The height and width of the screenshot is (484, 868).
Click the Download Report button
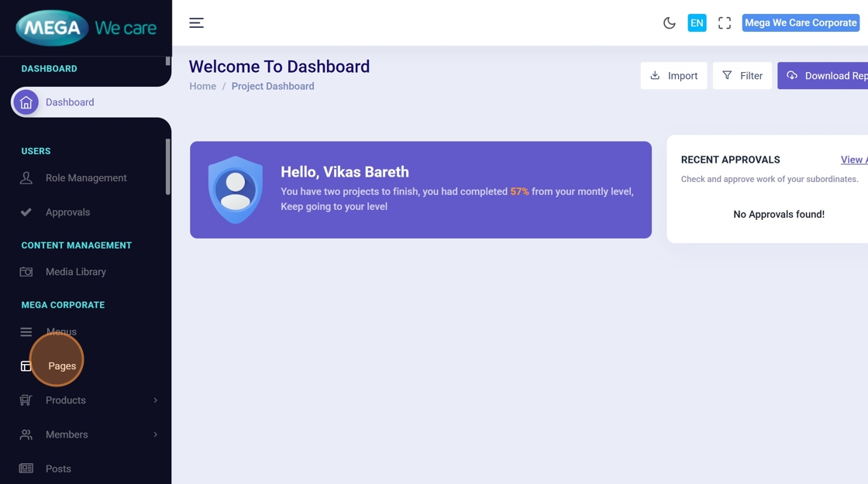tap(825, 76)
